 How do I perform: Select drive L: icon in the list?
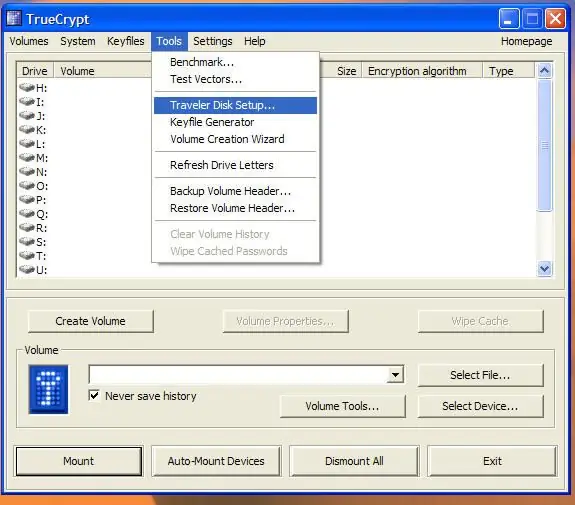click(27, 143)
